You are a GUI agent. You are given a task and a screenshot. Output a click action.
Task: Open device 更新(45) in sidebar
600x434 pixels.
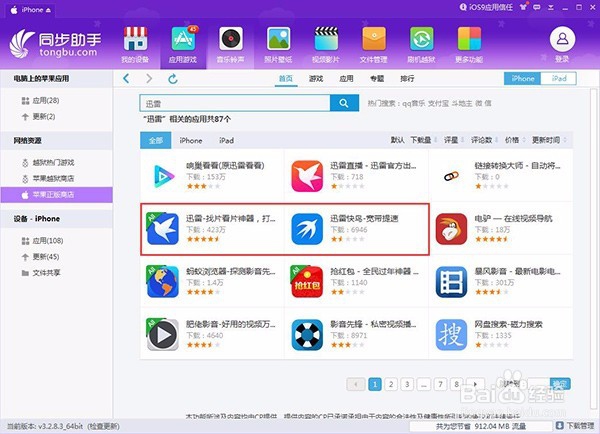coord(40,256)
